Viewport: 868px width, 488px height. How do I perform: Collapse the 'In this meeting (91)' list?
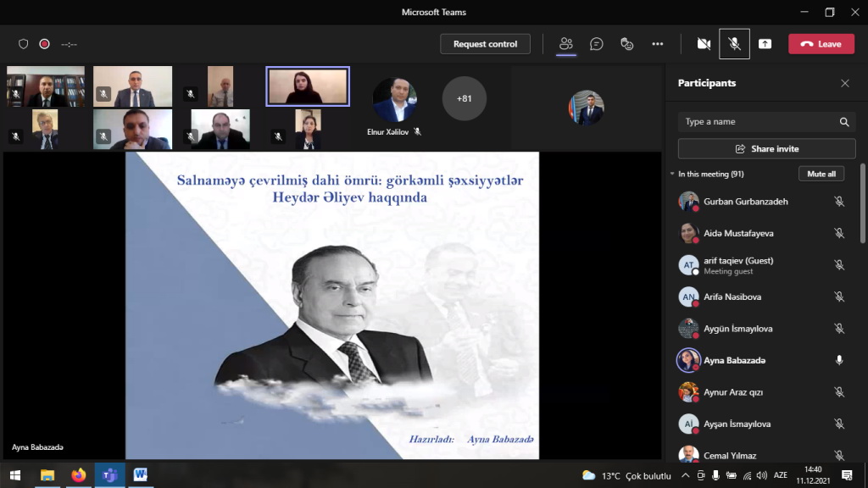point(672,174)
